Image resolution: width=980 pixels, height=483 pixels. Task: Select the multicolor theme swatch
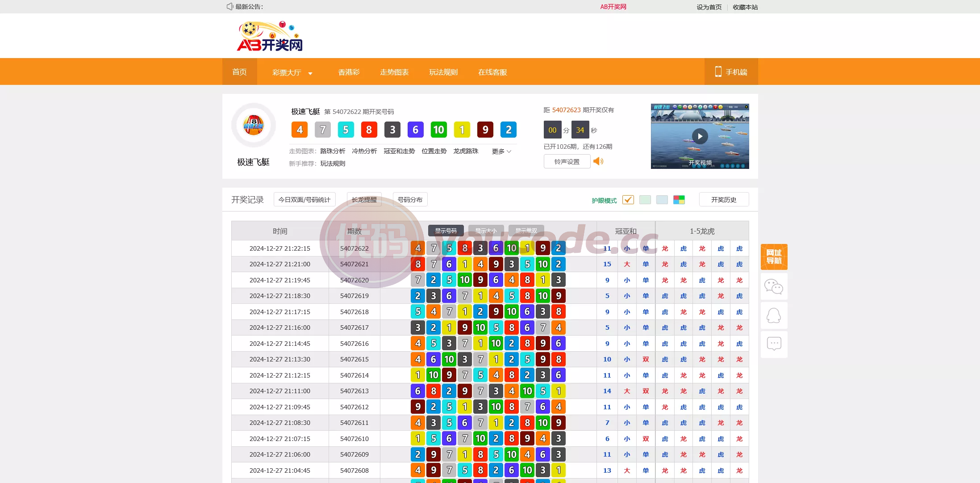click(679, 200)
